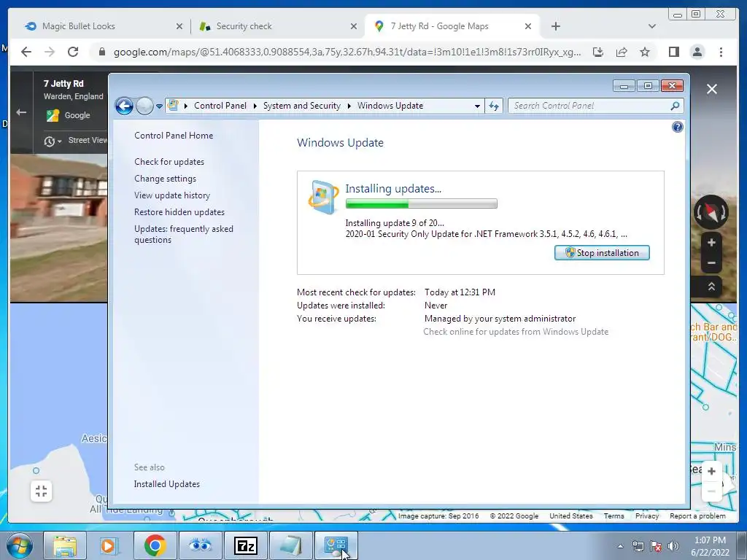Viewport: 747px width, 560px height.
Task: Open Chrome tab search dropdown chevron
Action: click(652, 26)
